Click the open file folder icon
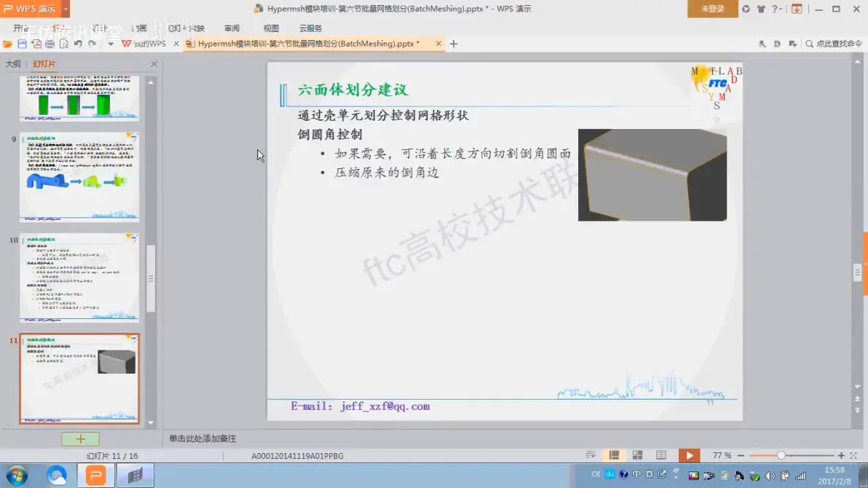868x488 pixels. [8, 44]
